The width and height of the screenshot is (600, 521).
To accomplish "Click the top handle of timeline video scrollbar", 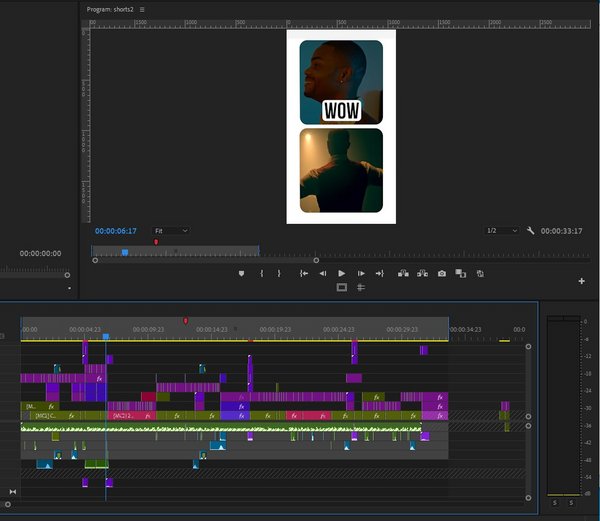I will [x=528, y=347].
